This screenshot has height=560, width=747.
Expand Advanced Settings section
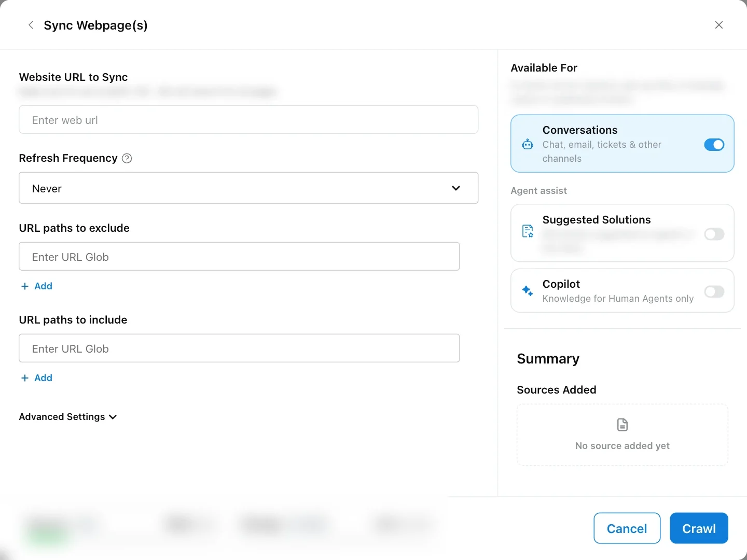pos(68,417)
